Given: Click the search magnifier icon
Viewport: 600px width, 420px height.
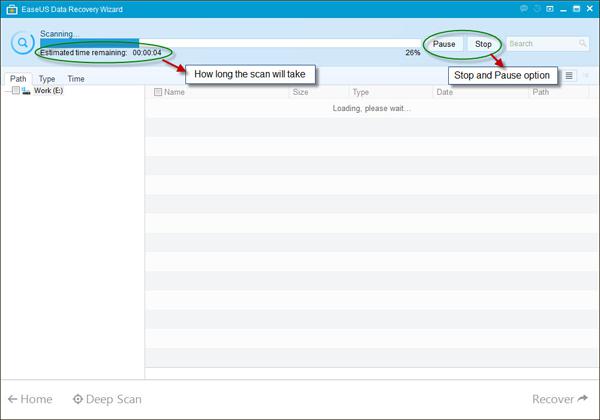Looking at the screenshot, I should 583,44.
